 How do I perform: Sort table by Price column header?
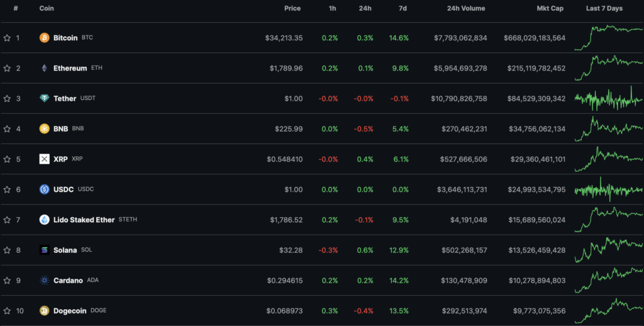pyautogui.click(x=292, y=9)
